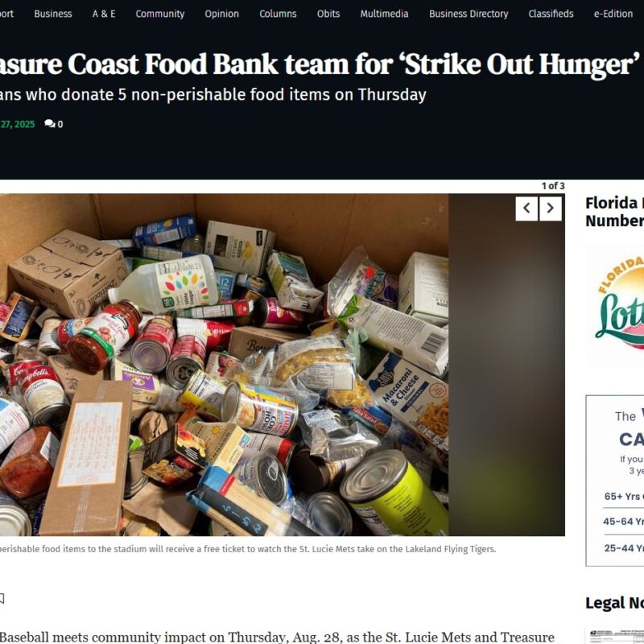Advance to next photo in slideshow

coord(551,208)
